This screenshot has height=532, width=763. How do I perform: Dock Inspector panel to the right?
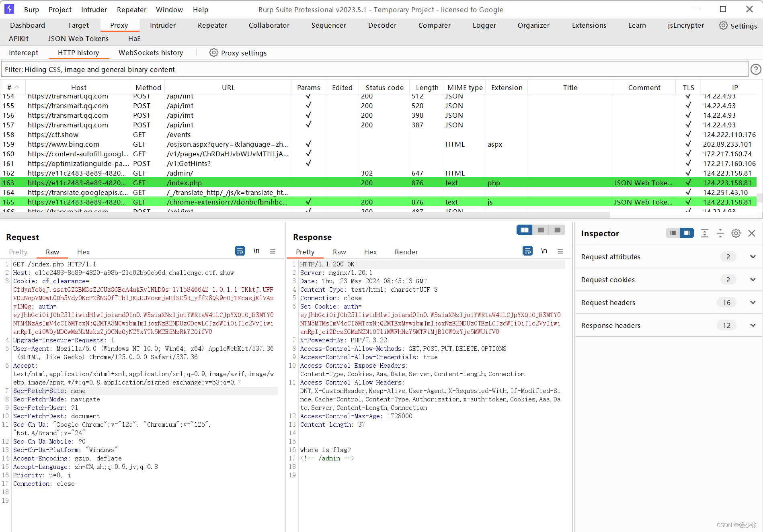(687, 233)
